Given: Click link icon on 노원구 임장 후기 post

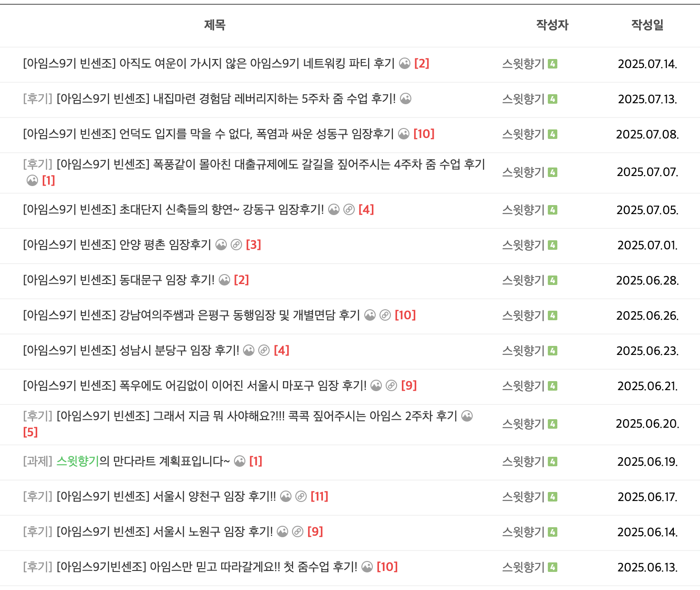Looking at the screenshot, I should coord(298,531).
